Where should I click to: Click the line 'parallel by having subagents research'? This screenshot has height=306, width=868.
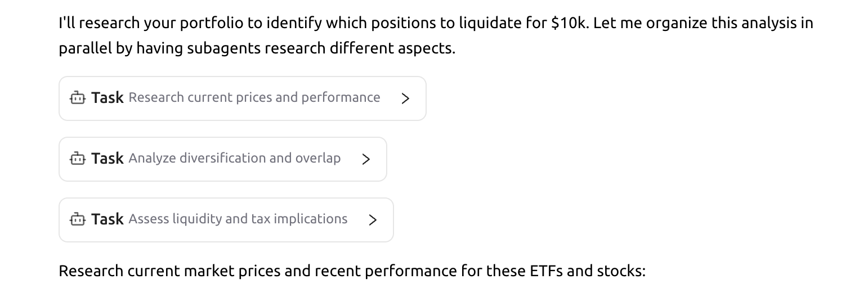click(x=257, y=48)
